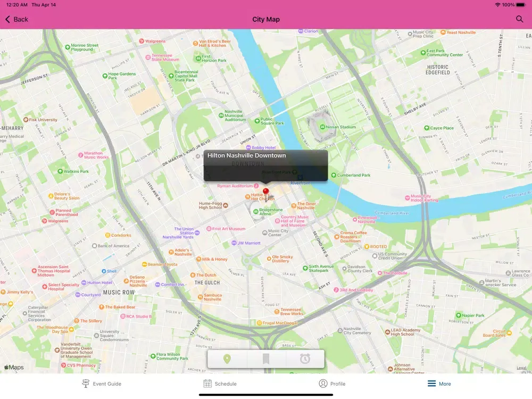The image size is (532, 399).
Task: Tap the bookmark map filter button
Action: [x=266, y=359]
